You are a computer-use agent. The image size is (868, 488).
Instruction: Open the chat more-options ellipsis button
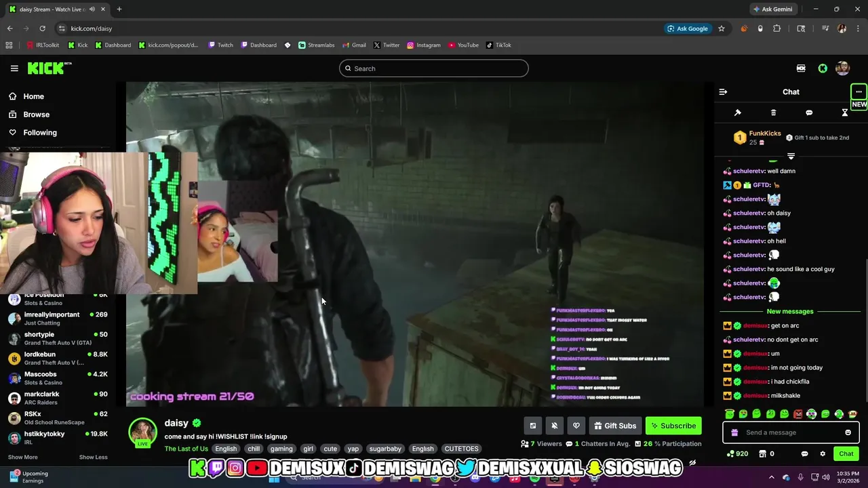(859, 91)
